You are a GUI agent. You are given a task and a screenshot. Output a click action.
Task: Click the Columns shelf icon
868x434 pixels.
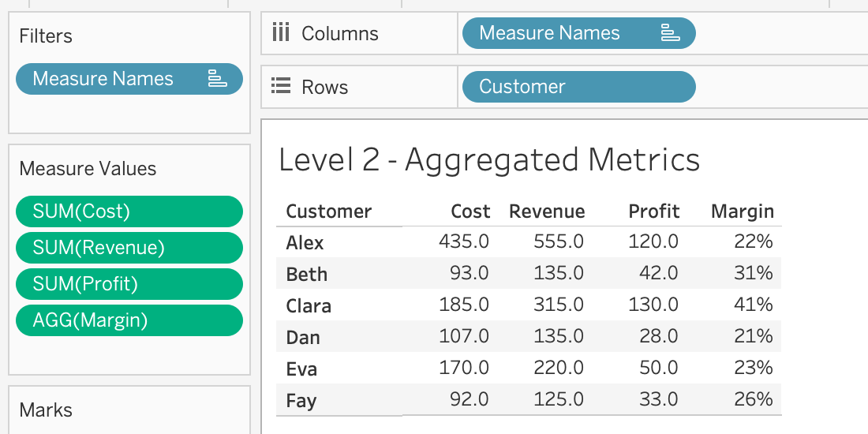click(x=280, y=33)
